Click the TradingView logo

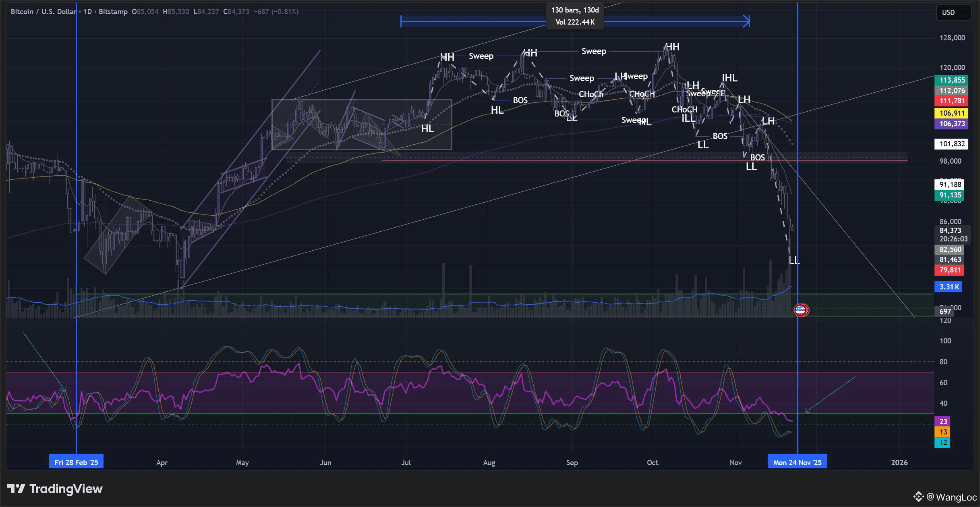pyautogui.click(x=55, y=489)
